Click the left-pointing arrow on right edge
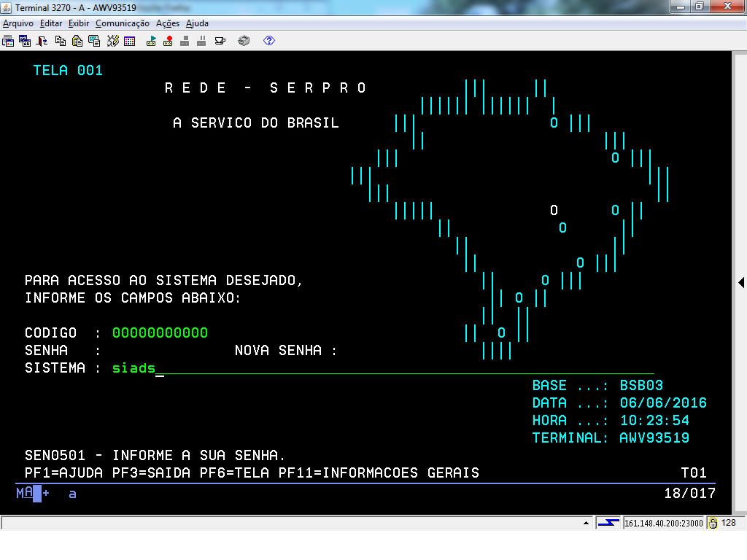 (x=741, y=282)
